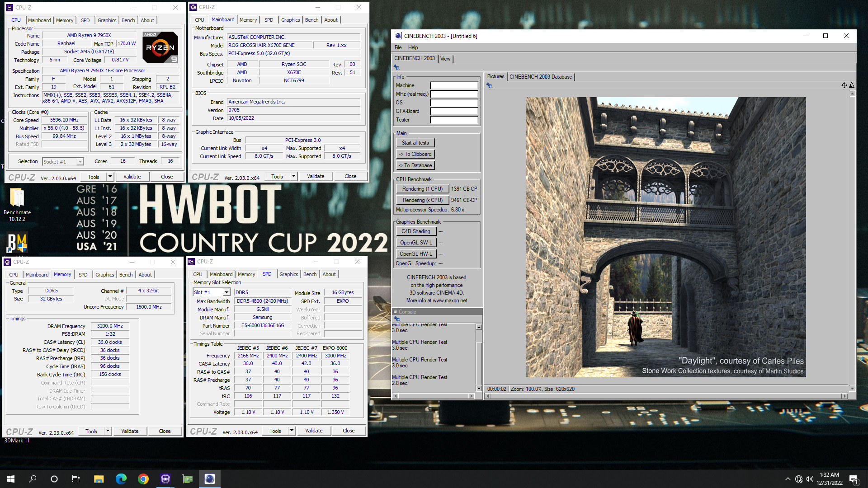Open the About tab in the CPU-Z SPD window
Viewport: 868px width, 488px height.
coord(329,274)
